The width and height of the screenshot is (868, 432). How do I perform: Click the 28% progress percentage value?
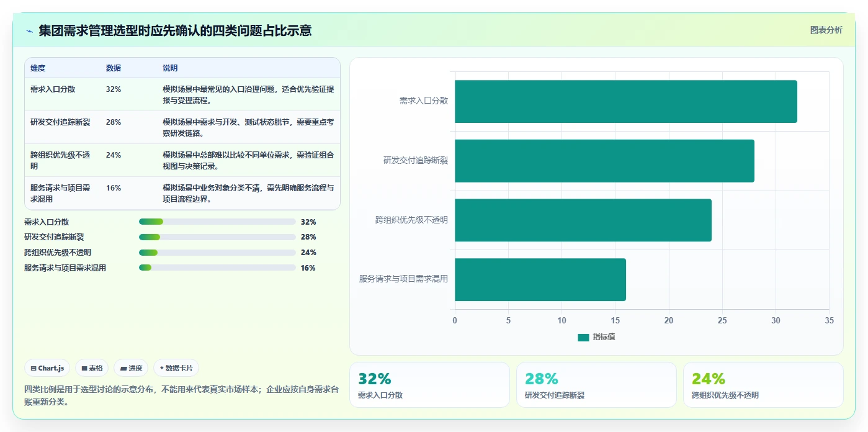(x=308, y=237)
